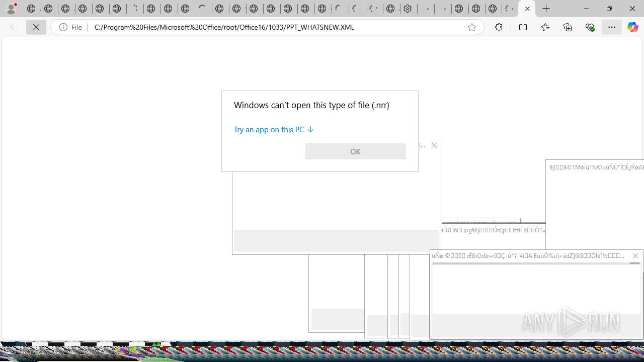Open a new tab

tap(546, 9)
